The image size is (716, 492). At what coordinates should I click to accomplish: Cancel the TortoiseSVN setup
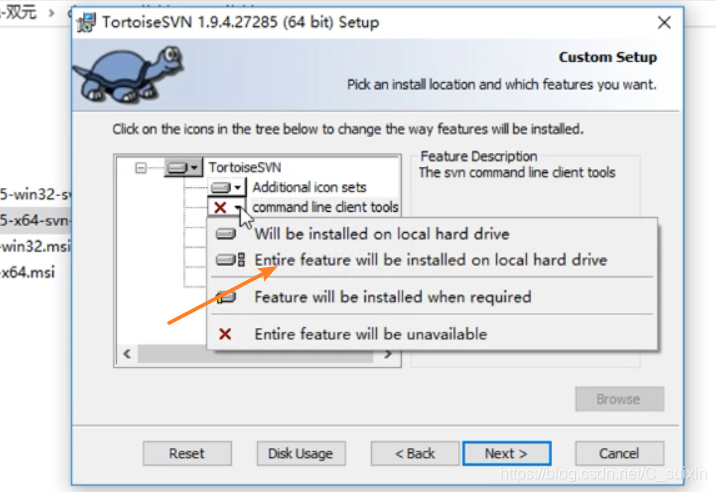pyautogui.click(x=619, y=453)
